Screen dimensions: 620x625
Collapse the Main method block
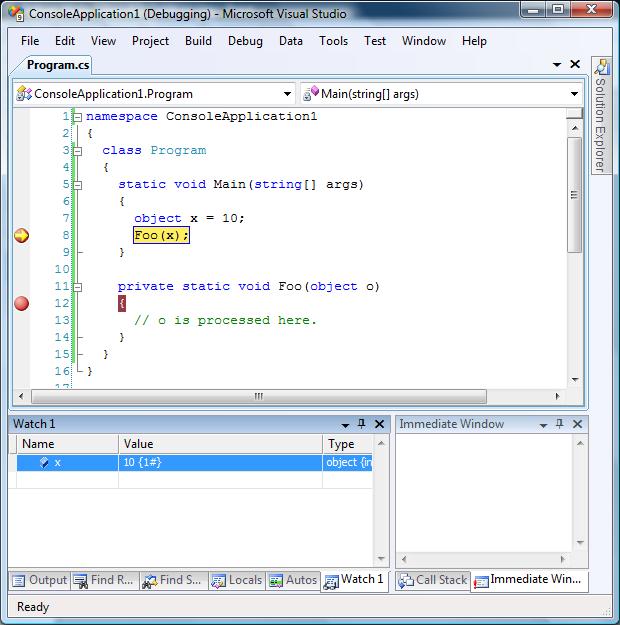pos(78,185)
